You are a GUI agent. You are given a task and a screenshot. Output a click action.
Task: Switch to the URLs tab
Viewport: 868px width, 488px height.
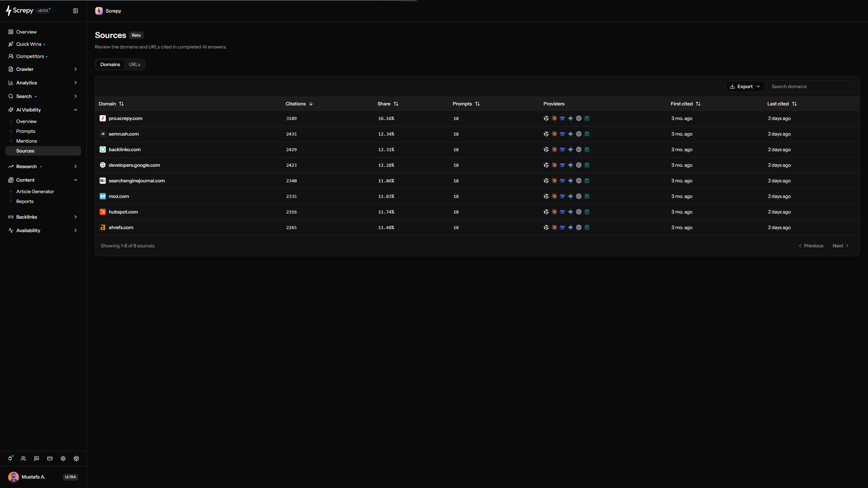(135, 64)
